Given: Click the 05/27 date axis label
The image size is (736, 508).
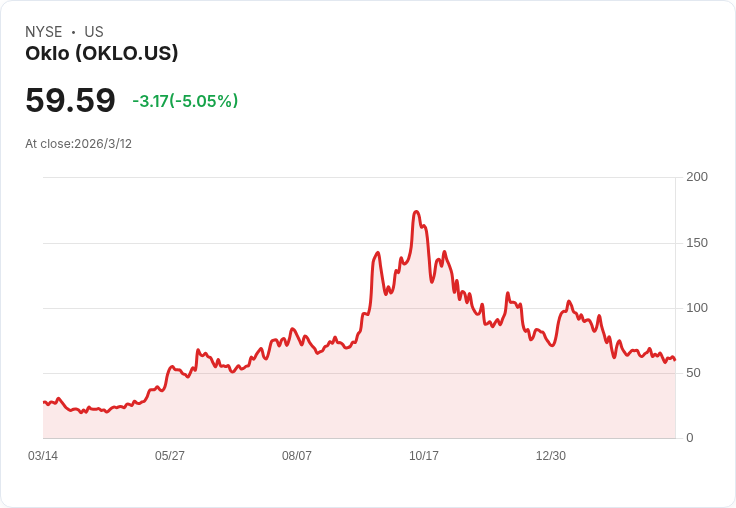Looking at the screenshot, I should (170, 456).
